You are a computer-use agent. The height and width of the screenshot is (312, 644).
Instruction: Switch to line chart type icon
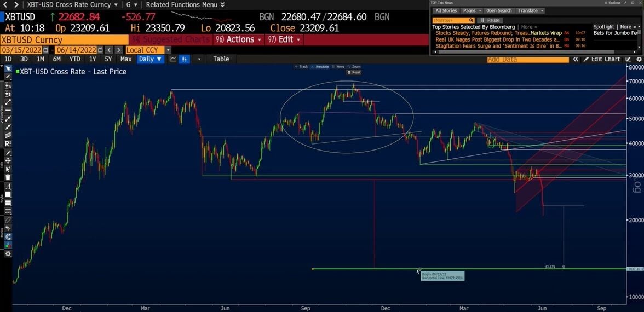173,59
